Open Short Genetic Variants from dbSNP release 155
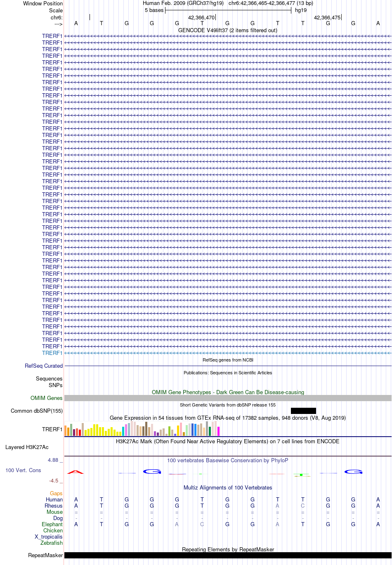This screenshot has height=565, width=392. click(228, 405)
